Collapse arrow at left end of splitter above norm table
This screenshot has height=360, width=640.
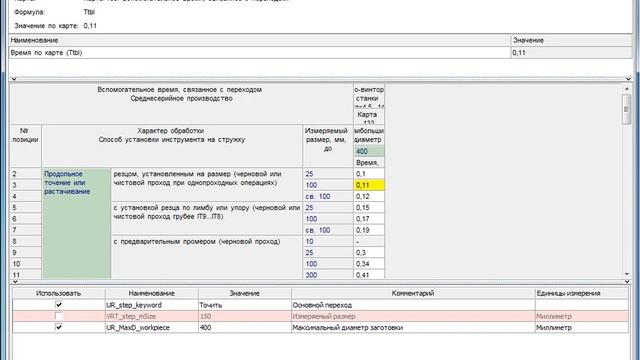coord(14,79)
